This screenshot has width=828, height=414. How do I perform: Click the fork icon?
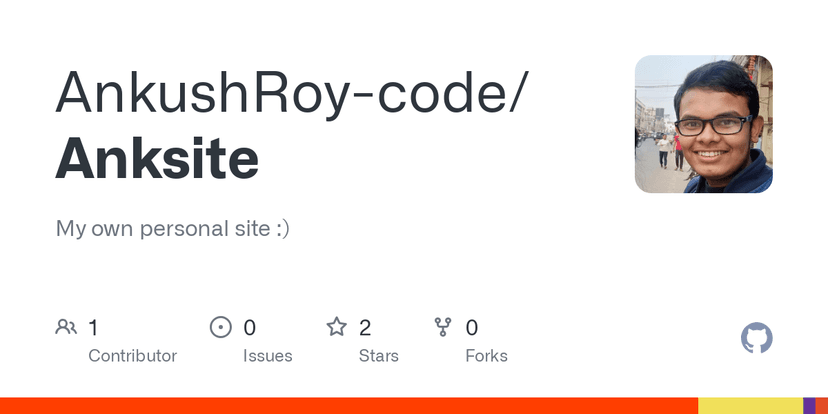click(443, 327)
